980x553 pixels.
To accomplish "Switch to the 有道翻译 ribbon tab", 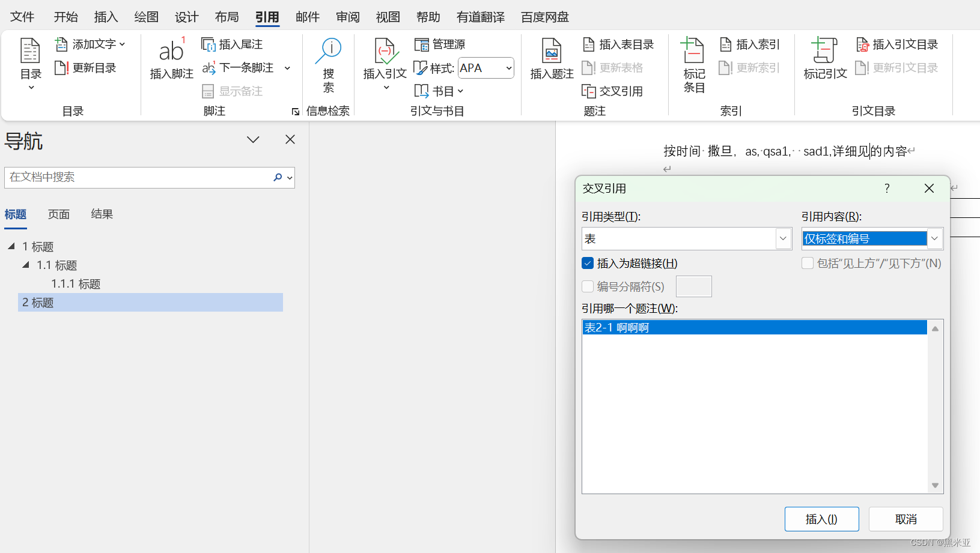I will (481, 17).
